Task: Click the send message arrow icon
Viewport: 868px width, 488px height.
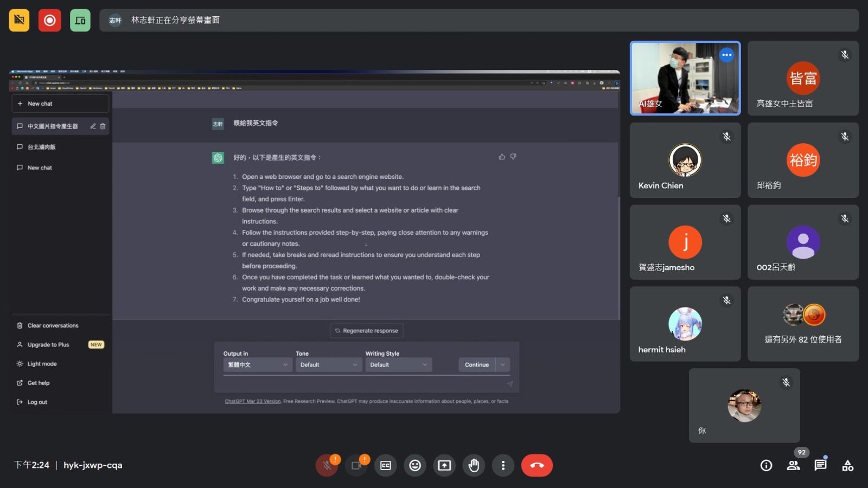Action: tap(510, 384)
